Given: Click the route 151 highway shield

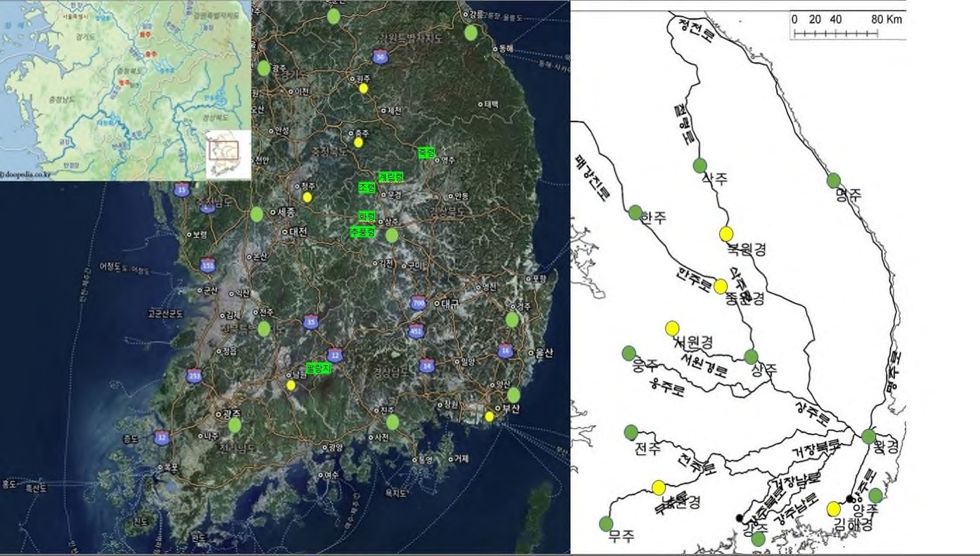Looking at the screenshot, I should coord(208,265).
